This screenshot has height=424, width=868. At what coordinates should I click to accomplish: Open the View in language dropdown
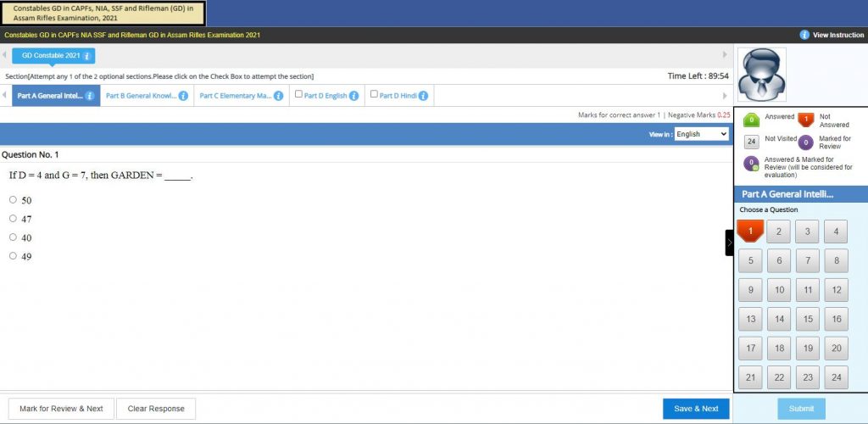pyautogui.click(x=701, y=134)
